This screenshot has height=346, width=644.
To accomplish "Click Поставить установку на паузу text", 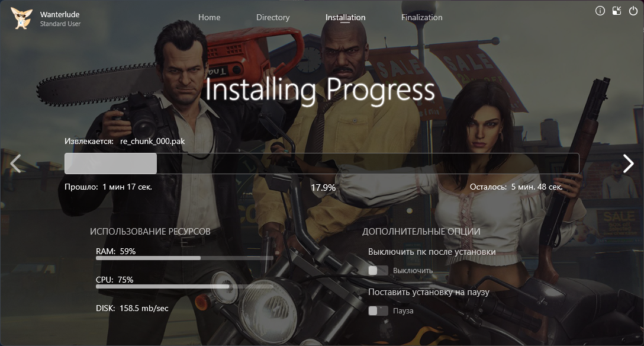I will [x=429, y=292].
